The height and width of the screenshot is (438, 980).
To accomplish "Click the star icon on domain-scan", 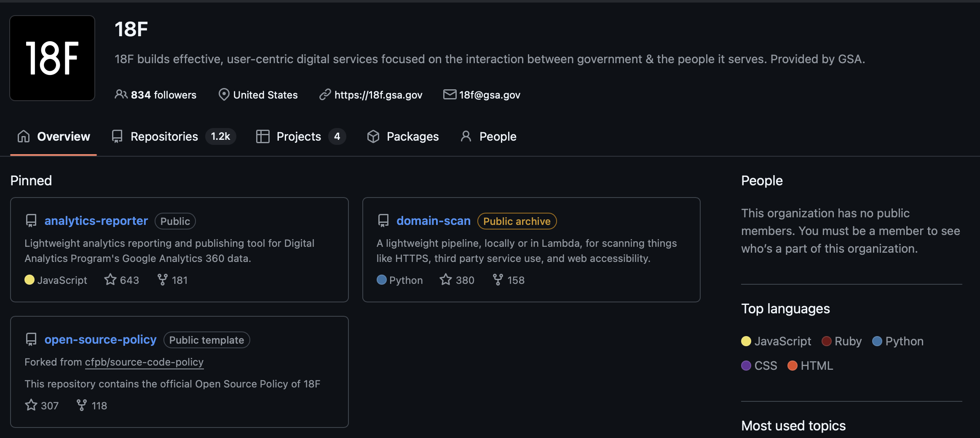I will coord(446,280).
